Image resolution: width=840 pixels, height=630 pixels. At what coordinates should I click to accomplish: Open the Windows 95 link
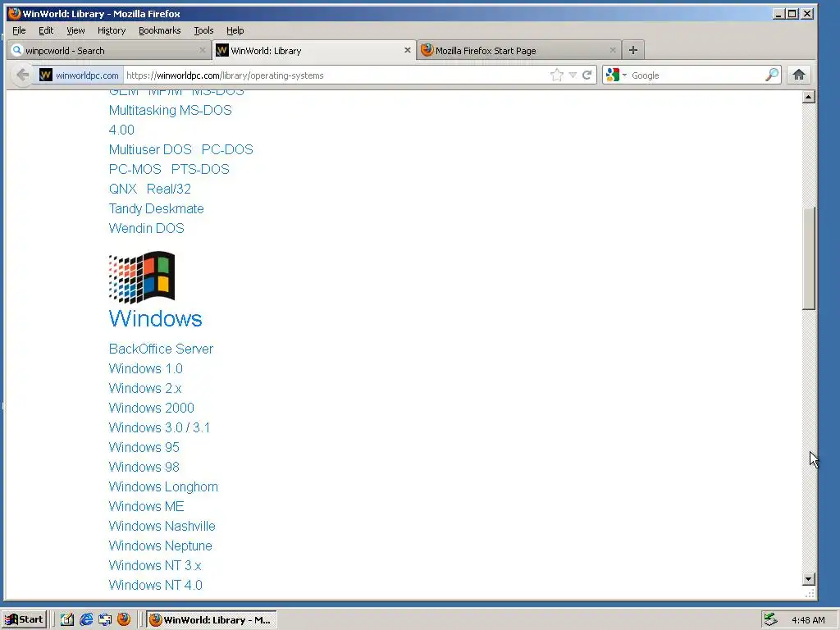point(144,447)
